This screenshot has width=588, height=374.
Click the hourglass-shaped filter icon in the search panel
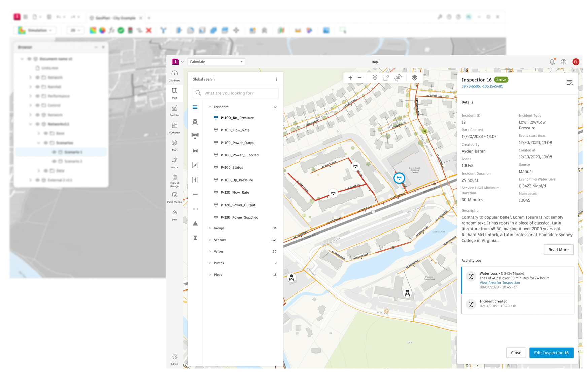(195, 238)
